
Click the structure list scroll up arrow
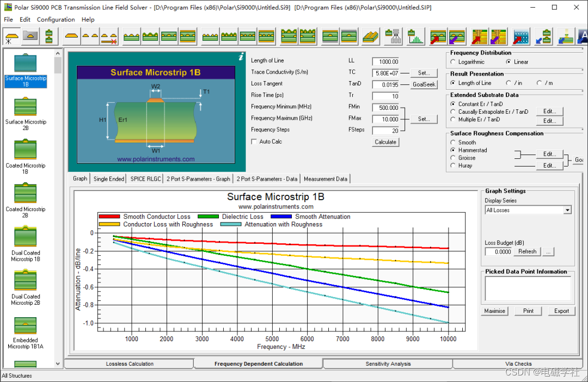click(x=58, y=53)
